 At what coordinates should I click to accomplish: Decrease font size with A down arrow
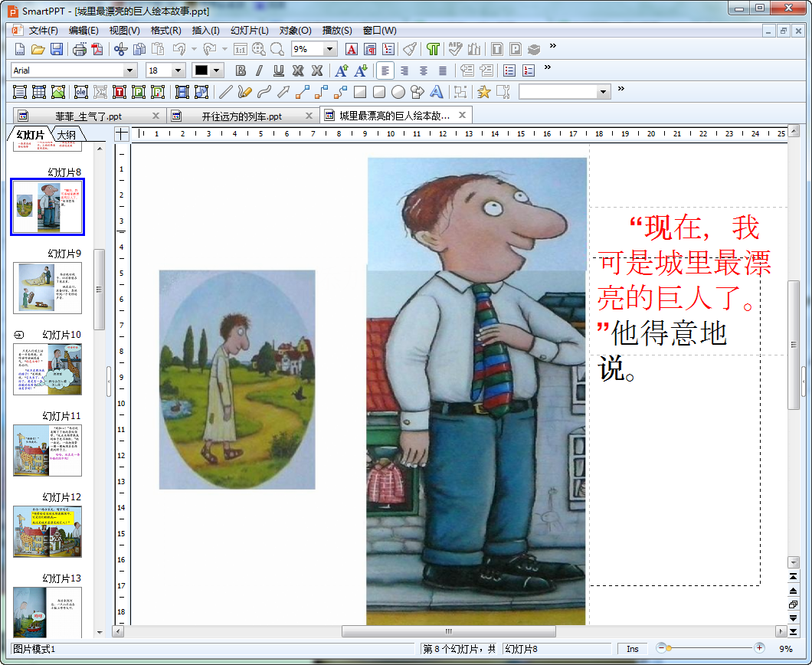[x=361, y=70]
